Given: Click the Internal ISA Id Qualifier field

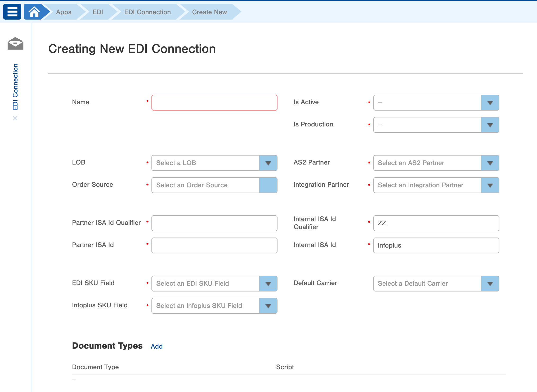Looking at the screenshot, I should coord(436,223).
